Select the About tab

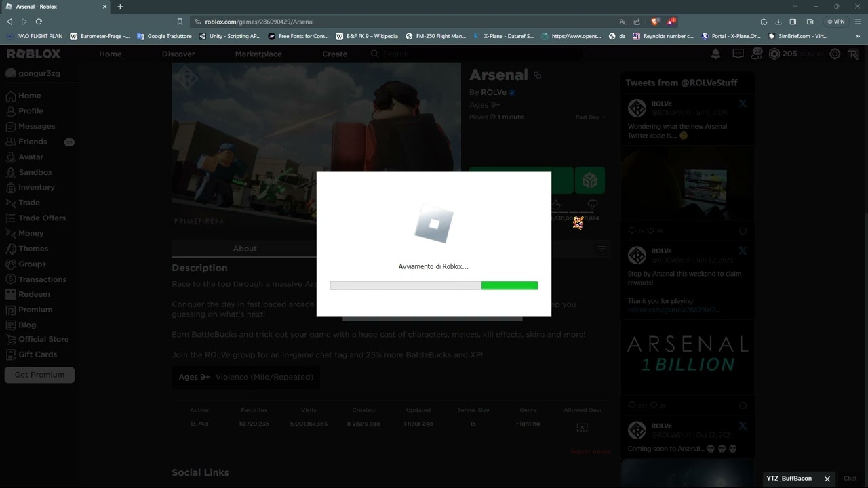(x=245, y=249)
